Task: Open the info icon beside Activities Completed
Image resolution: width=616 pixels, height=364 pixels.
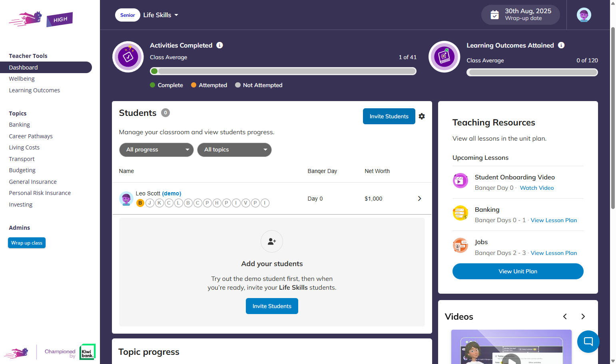Action: pyautogui.click(x=219, y=45)
